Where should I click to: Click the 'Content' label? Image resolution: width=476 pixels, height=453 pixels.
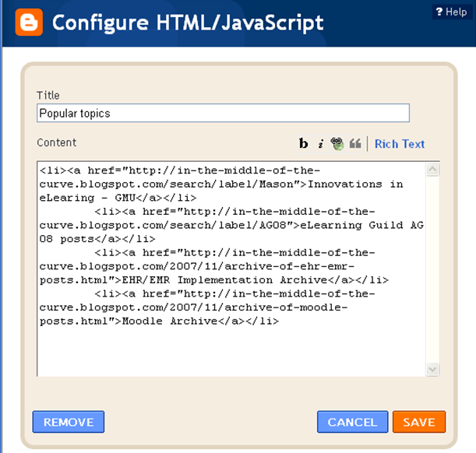[56, 142]
